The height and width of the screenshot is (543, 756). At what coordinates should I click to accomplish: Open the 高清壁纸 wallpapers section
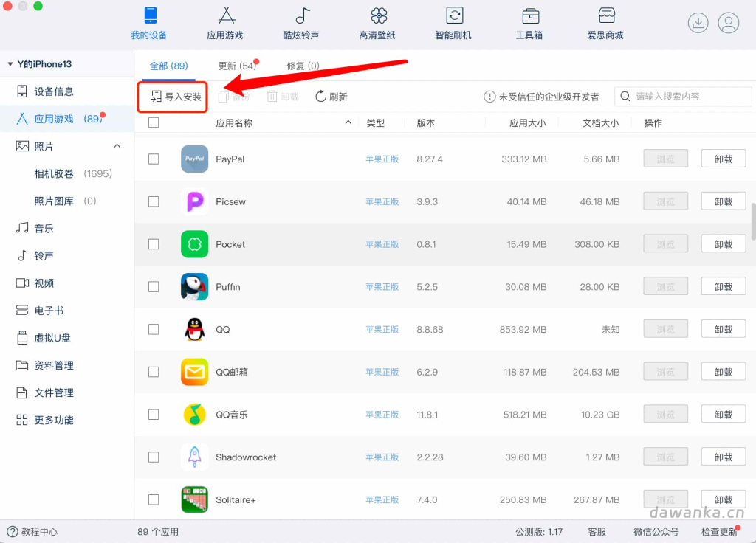pyautogui.click(x=377, y=24)
